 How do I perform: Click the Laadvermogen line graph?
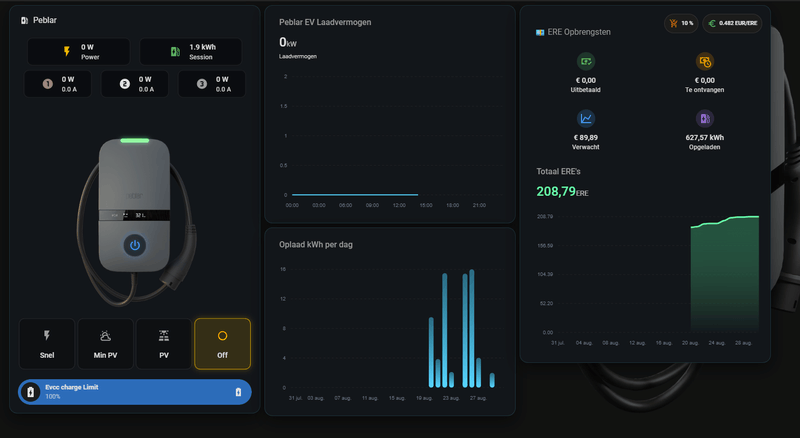pyautogui.click(x=355, y=194)
